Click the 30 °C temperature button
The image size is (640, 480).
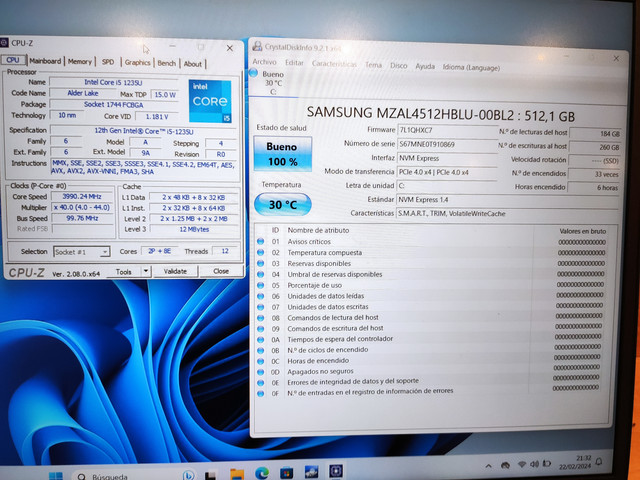282,204
